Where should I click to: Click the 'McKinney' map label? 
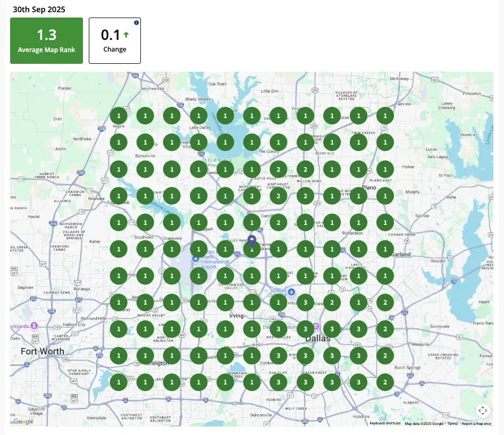coord(399,79)
